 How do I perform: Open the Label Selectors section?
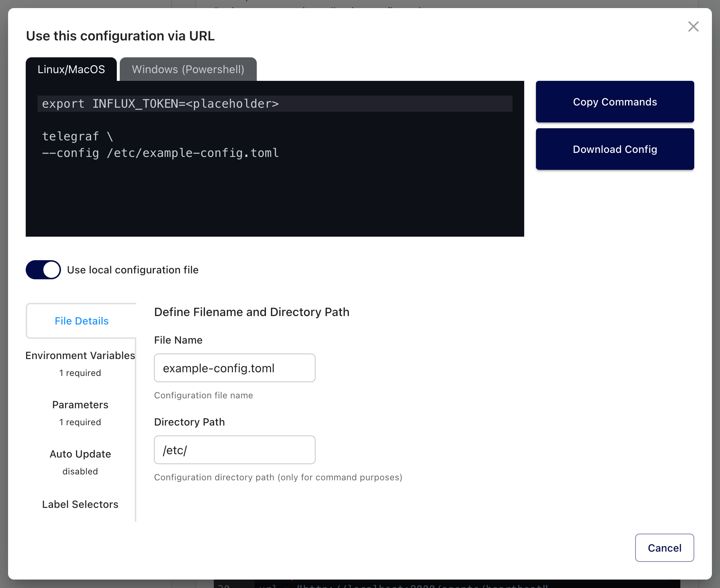[x=80, y=504]
